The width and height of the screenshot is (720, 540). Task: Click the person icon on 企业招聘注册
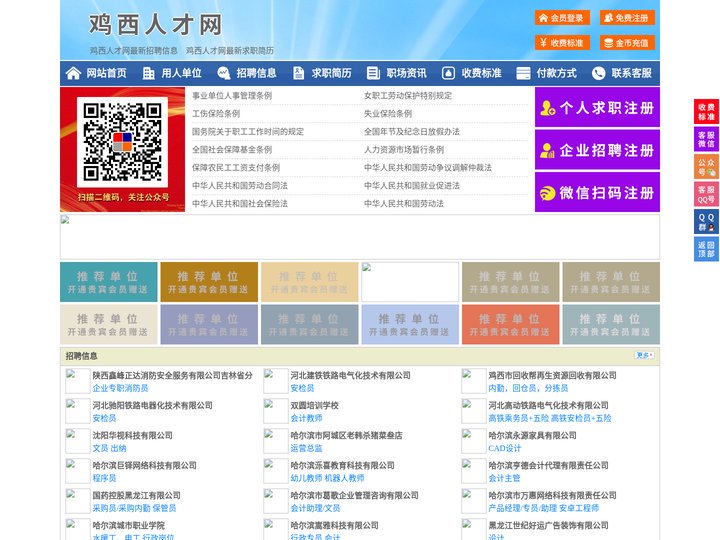pyautogui.click(x=547, y=150)
